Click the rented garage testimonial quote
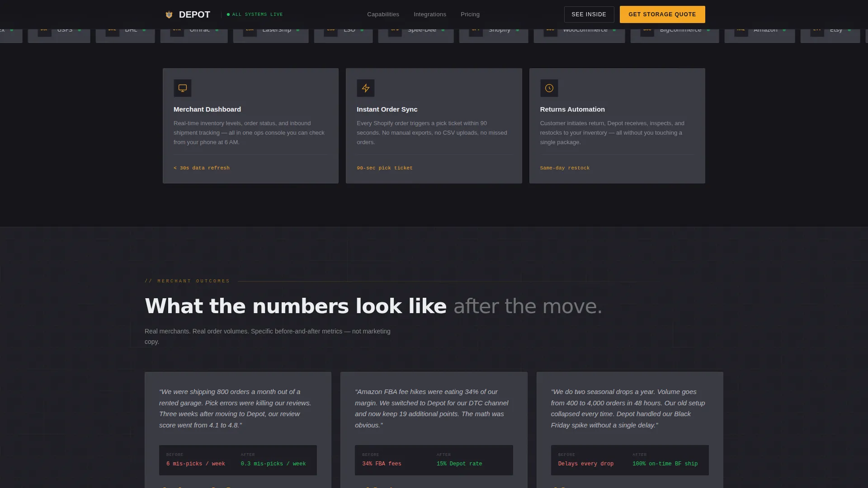The height and width of the screenshot is (488, 868). pos(236,408)
